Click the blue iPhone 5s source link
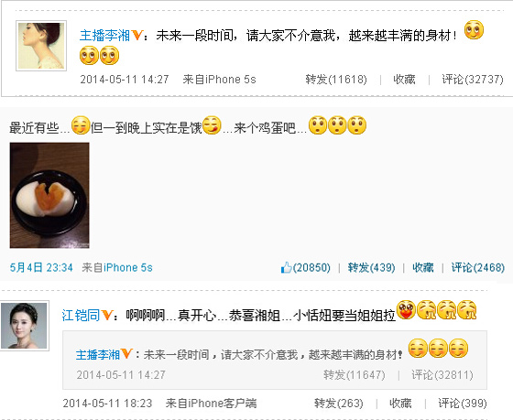This screenshot has width=513, height=420. 128,268
